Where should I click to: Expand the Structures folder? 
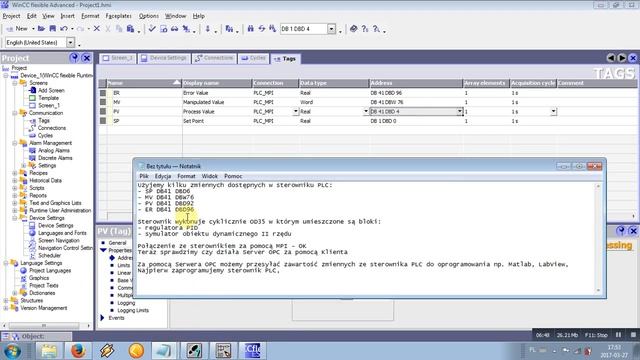[6, 300]
